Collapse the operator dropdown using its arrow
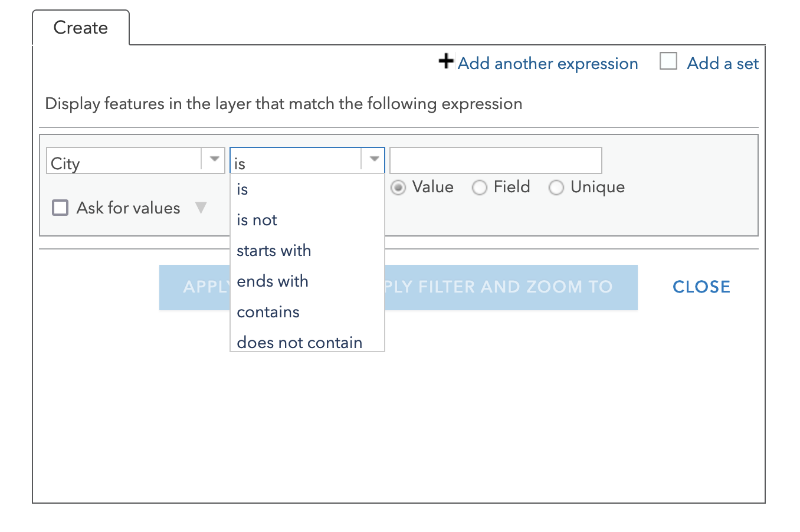Image resolution: width=800 pixels, height=532 pixels. tap(373, 159)
